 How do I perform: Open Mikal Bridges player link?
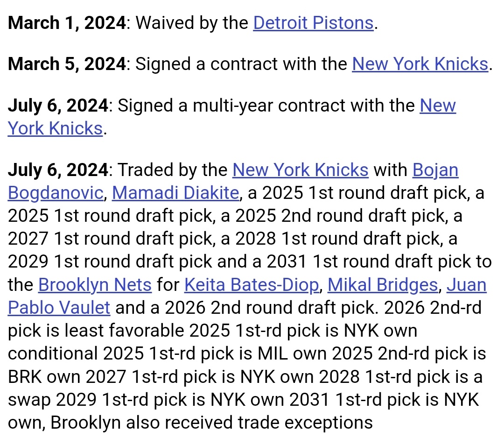(x=383, y=285)
